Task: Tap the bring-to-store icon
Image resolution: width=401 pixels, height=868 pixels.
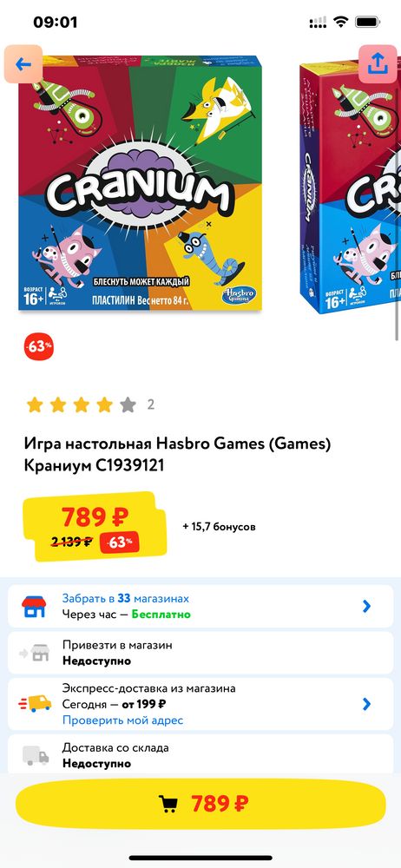Action: 35,654
